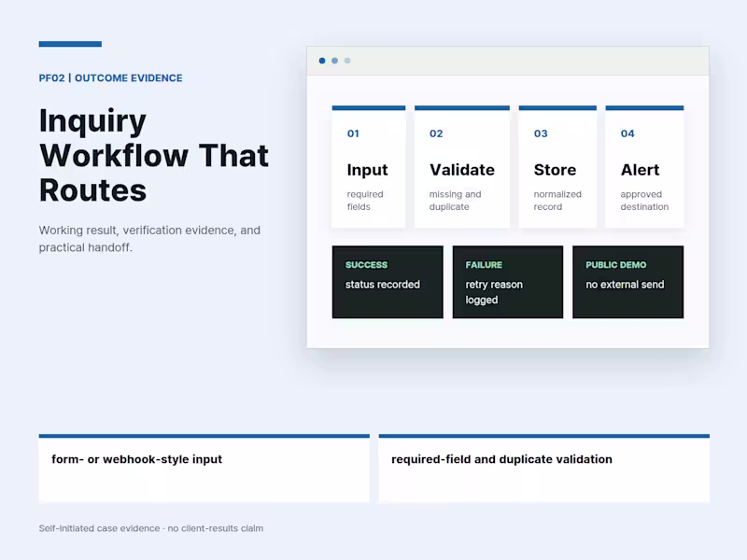Click the form- or webhook-style input card
The width and height of the screenshot is (747, 560).
click(x=204, y=469)
